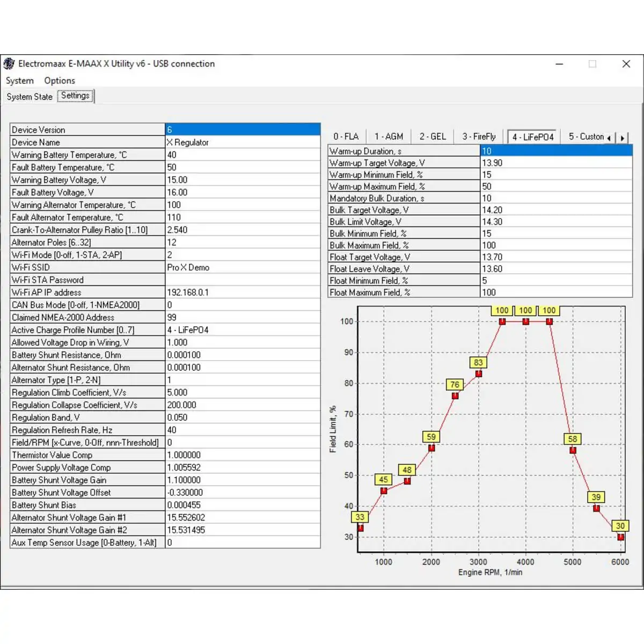
Task: Edit Warning Battery Temperature value 40
Action: point(243,155)
